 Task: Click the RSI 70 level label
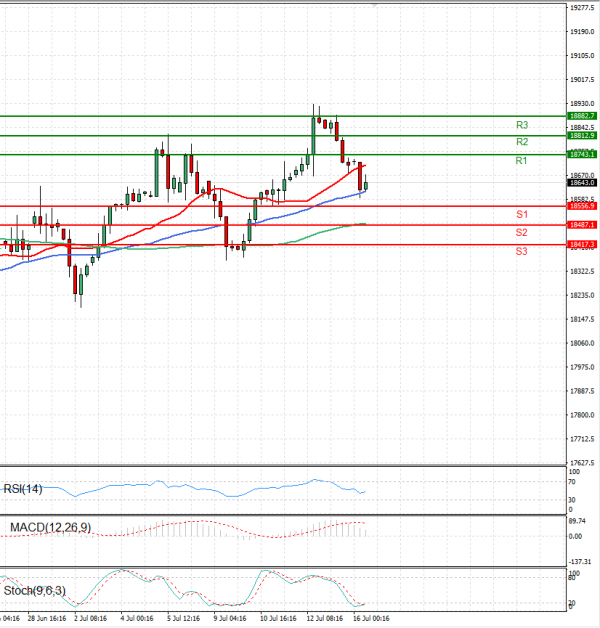pos(572,482)
